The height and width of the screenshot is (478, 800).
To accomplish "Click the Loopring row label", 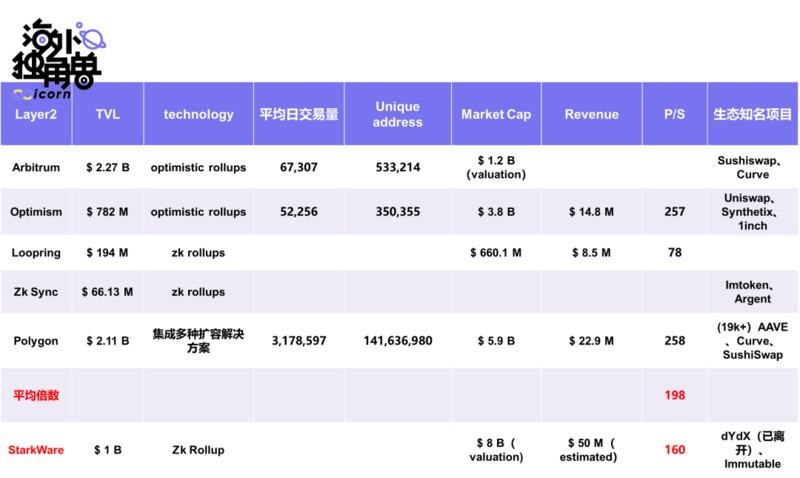I will point(36,253).
